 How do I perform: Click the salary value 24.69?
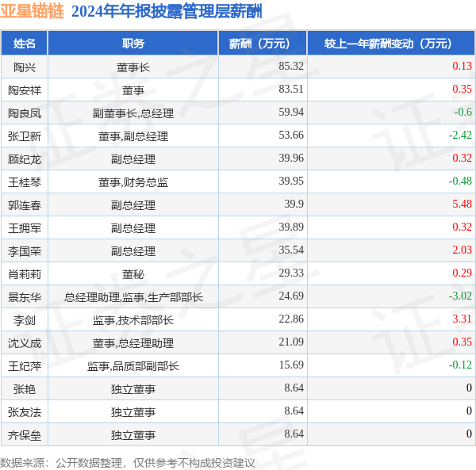point(291,296)
